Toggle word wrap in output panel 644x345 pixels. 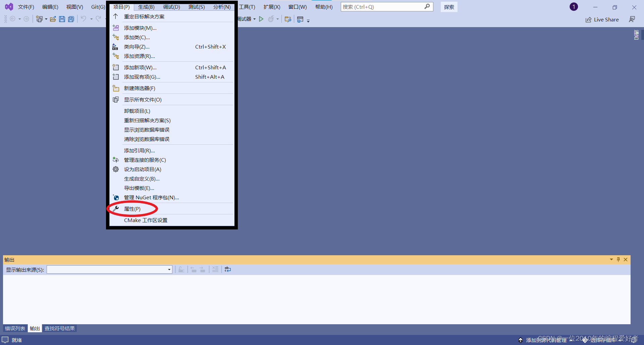pos(228,269)
